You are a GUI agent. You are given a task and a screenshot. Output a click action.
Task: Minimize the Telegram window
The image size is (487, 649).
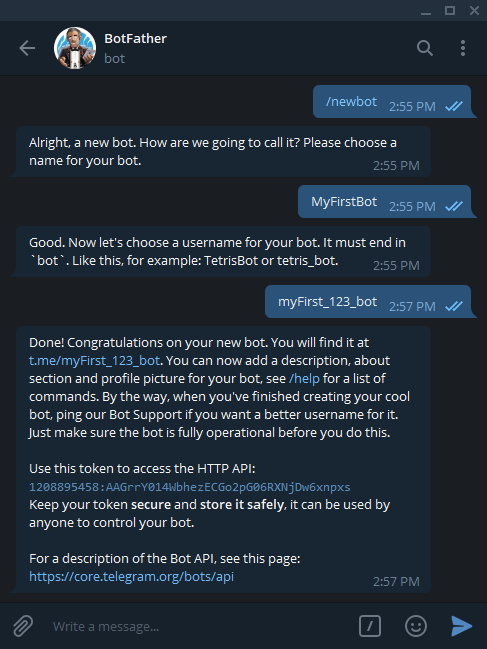click(426, 10)
